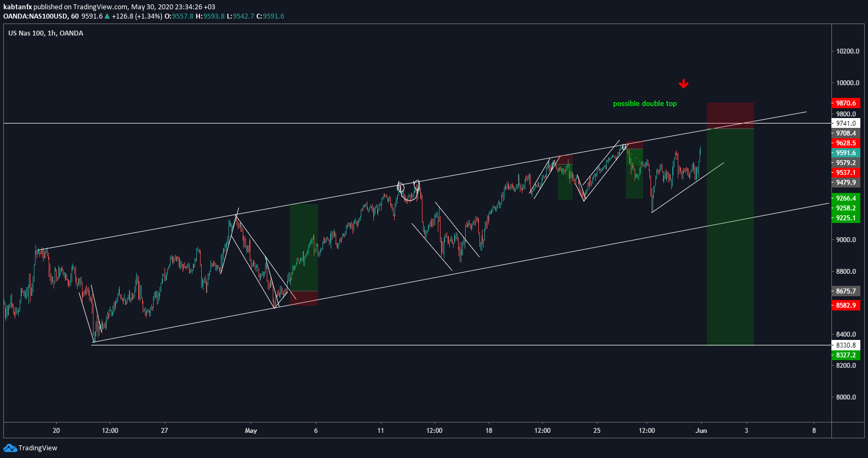Click the '8' date label on time axis
This screenshot has height=458, width=868.
point(814,431)
